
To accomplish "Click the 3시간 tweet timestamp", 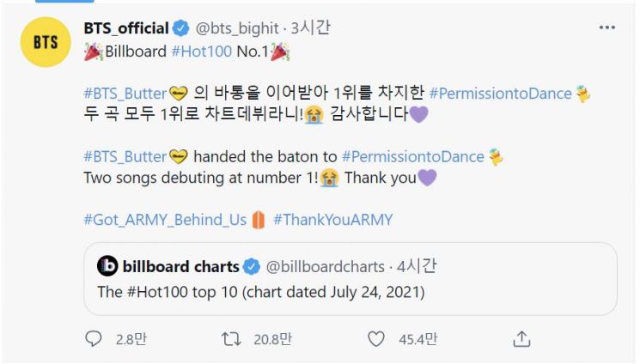I will (x=313, y=28).
